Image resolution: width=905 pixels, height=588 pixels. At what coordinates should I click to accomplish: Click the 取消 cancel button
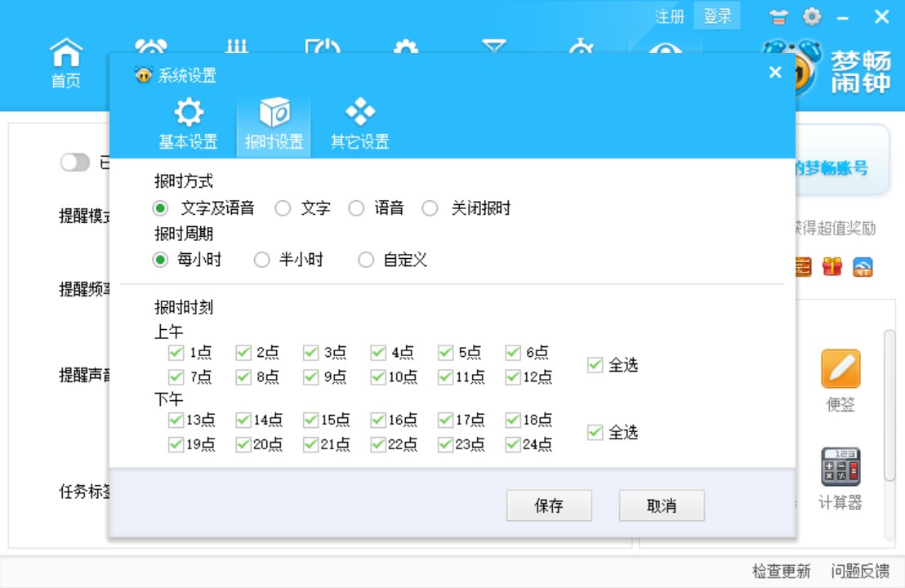click(x=662, y=506)
